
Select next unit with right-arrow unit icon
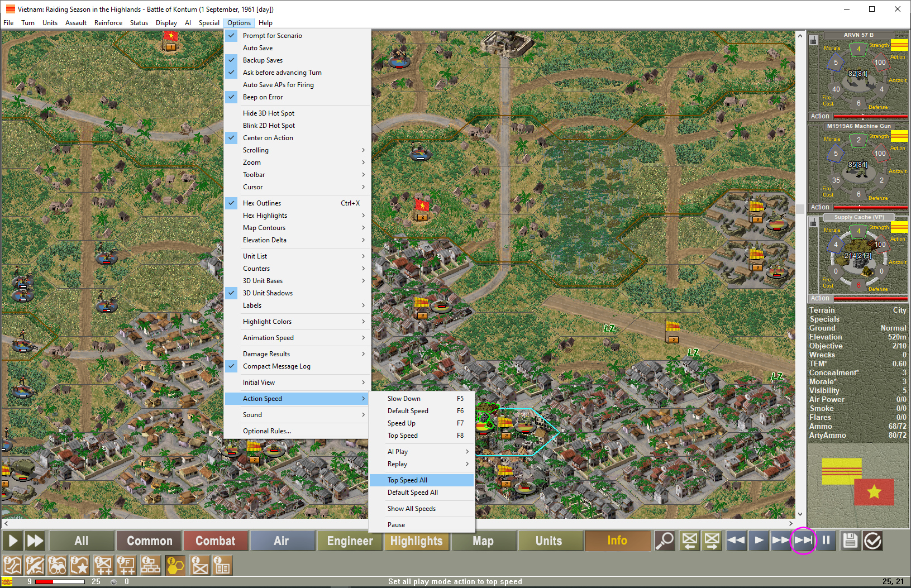click(712, 541)
